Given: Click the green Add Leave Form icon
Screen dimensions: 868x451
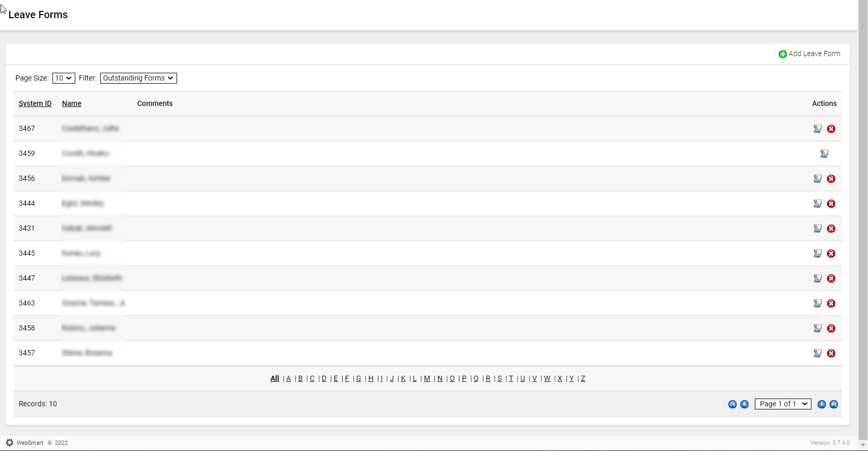Looking at the screenshot, I should pyautogui.click(x=783, y=54).
